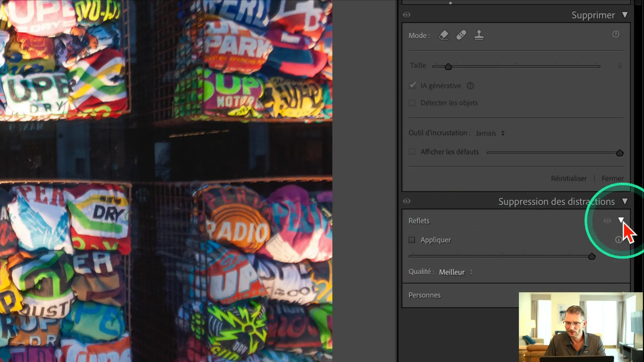Select the eraser remove mode icon
Screen dimensions: 644x362
[443, 35]
